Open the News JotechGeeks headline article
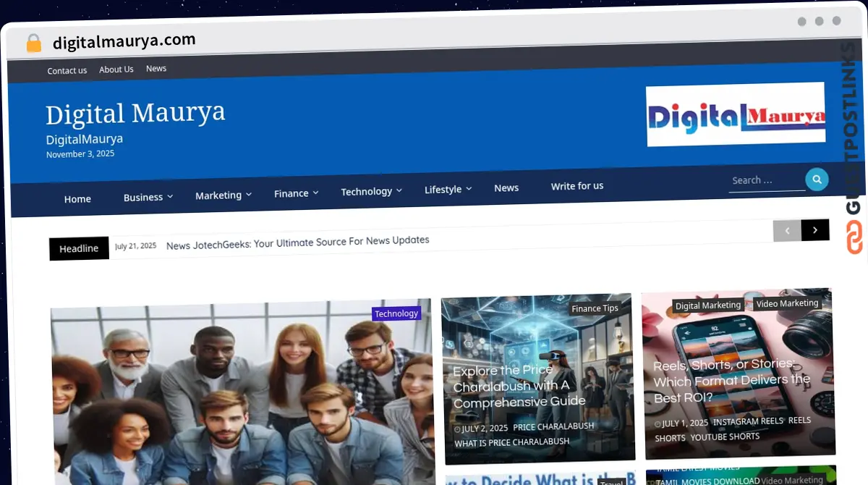 coord(297,240)
